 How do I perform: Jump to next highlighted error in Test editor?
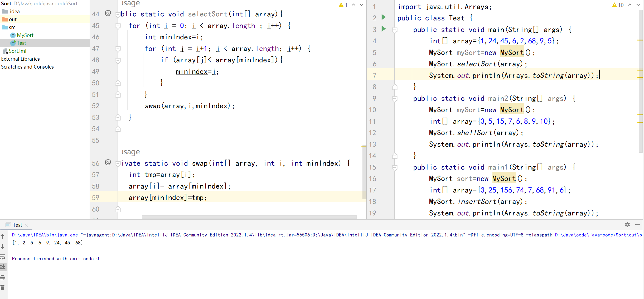pyautogui.click(x=638, y=5)
